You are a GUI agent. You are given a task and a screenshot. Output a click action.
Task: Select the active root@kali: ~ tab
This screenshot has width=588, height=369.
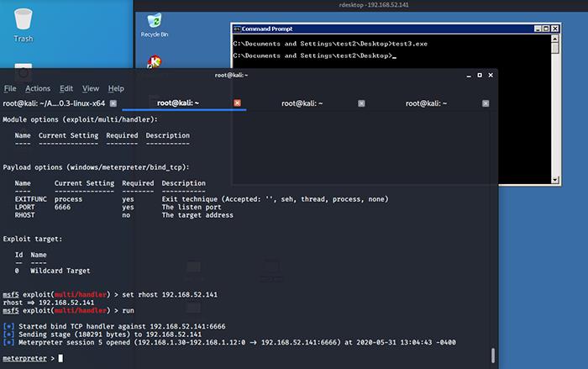click(x=178, y=103)
